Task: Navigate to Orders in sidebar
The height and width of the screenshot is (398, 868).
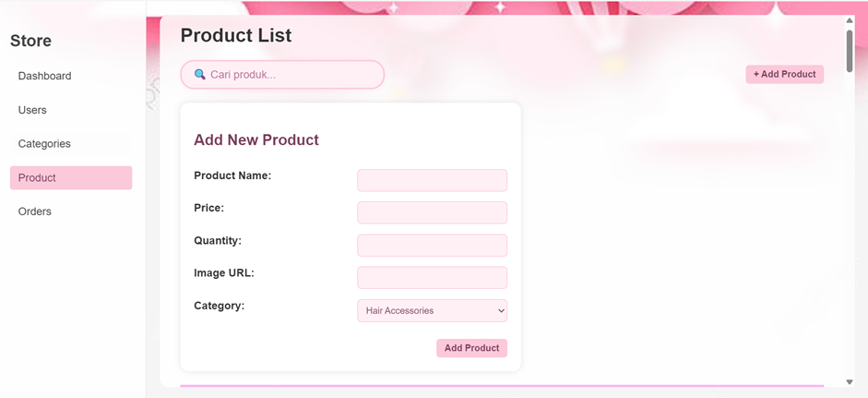Action: [x=35, y=211]
